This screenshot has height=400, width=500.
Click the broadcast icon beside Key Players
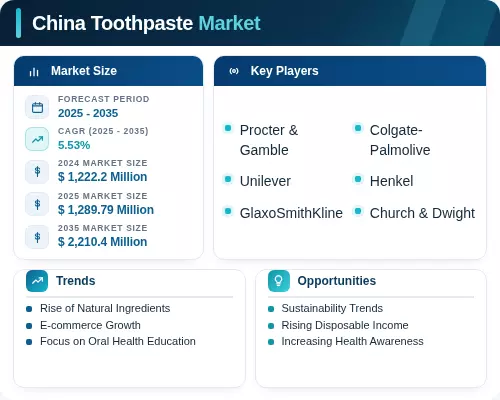coord(234,71)
